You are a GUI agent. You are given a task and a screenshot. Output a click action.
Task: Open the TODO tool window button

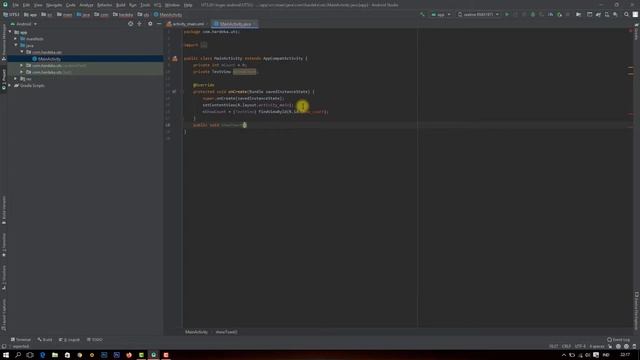[95, 340]
